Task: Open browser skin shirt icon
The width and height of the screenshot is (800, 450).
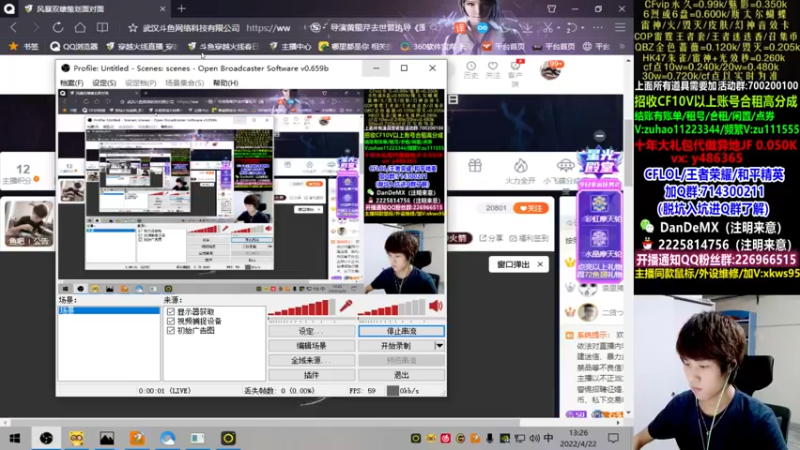Action: (x=552, y=9)
